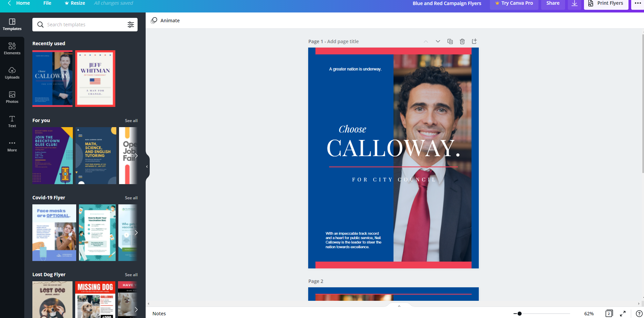Expand the Notes panel upward chevron

coord(399,306)
